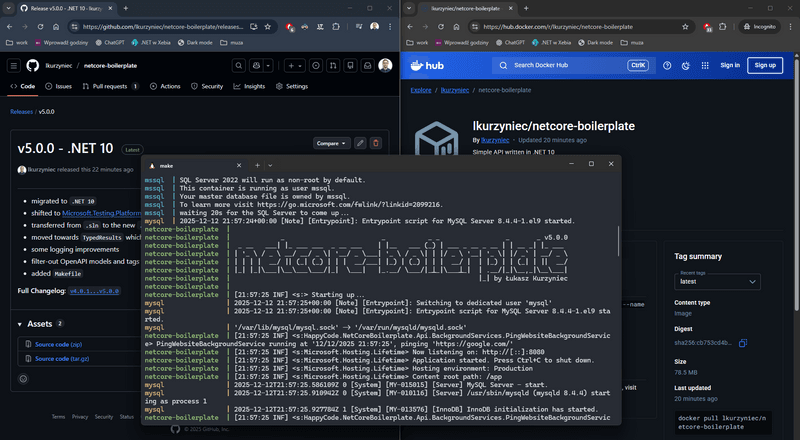This screenshot has height=440, width=800.
Task: Click the GitHub address bar URL
Action: click(163, 27)
